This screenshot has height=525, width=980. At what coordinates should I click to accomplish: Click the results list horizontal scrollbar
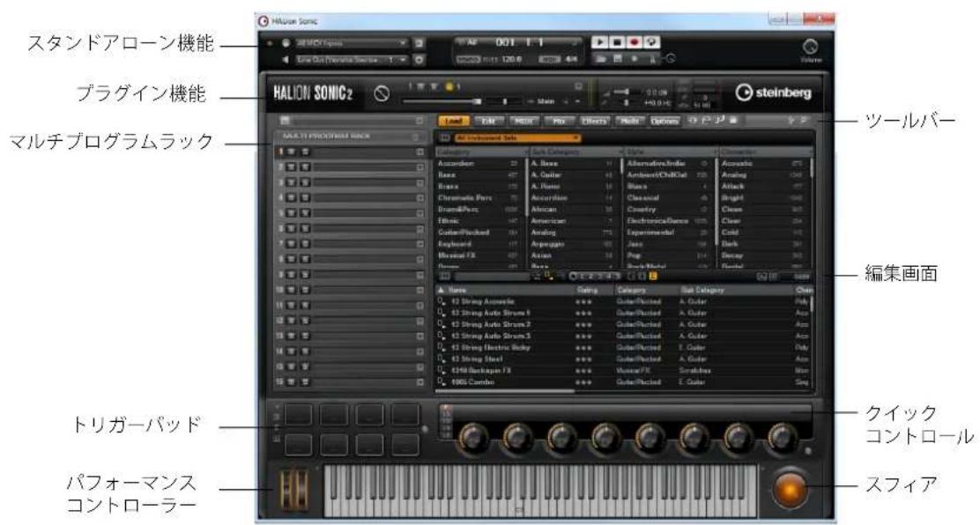(505, 391)
